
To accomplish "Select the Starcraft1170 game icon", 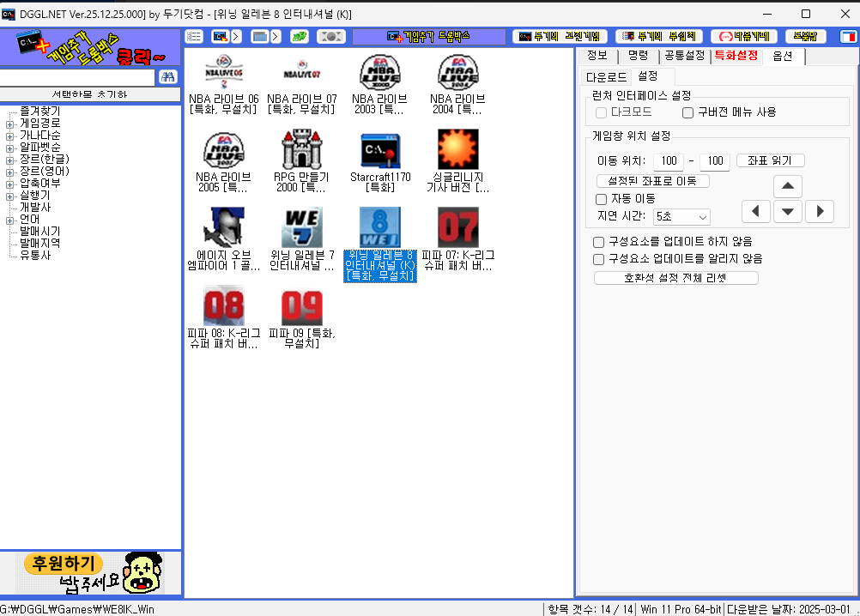I will point(379,149).
